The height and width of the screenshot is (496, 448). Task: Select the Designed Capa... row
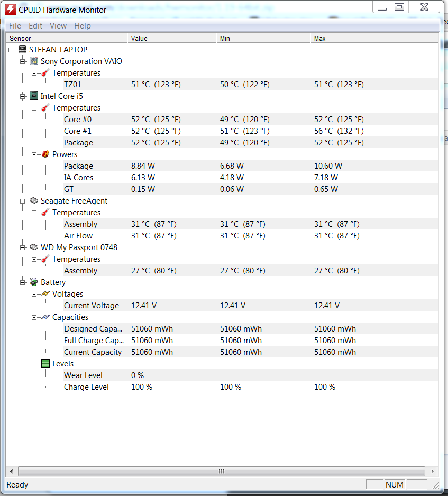coord(251,329)
